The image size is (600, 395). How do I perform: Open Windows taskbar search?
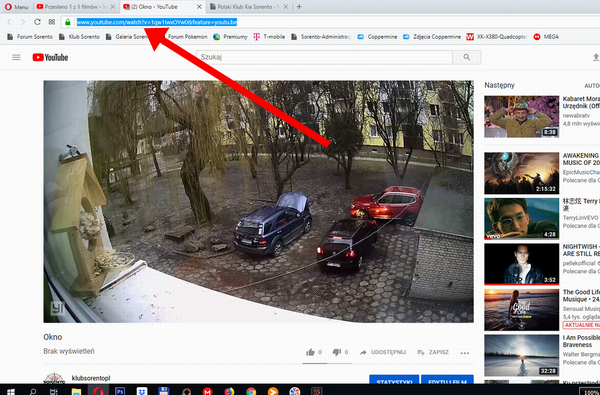click(33, 391)
